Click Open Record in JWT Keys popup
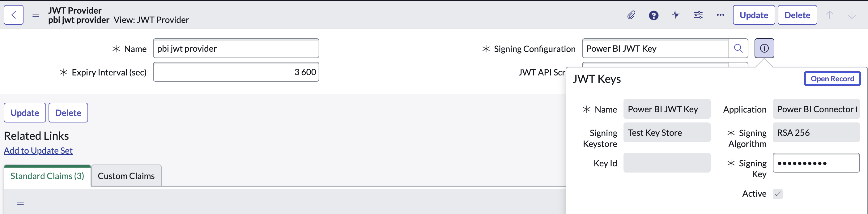Viewport: 868px width, 214px height. (x=832, y=79)
